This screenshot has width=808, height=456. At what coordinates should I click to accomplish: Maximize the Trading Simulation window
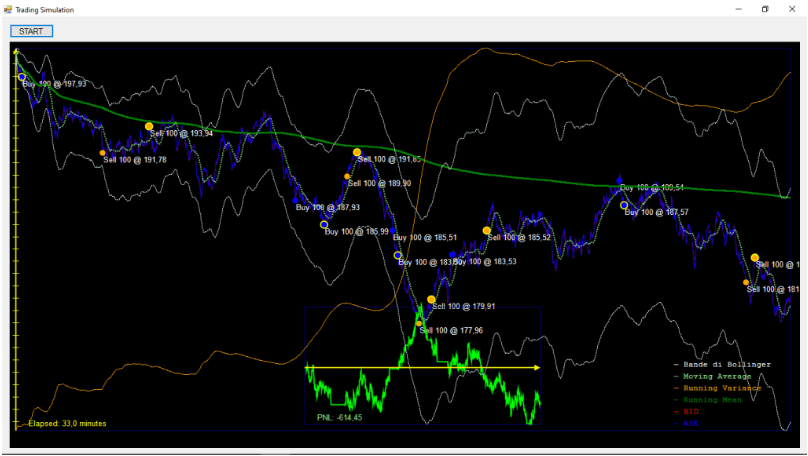765,9
